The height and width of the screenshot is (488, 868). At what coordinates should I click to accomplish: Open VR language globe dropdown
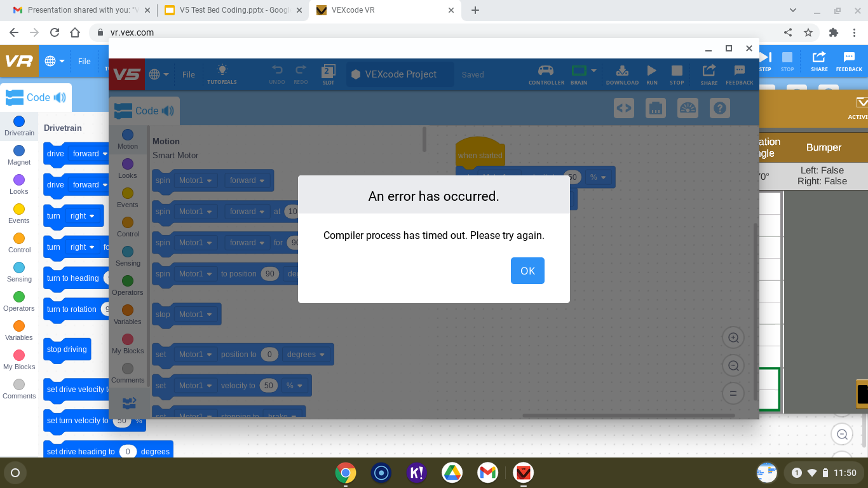point(55,62)
